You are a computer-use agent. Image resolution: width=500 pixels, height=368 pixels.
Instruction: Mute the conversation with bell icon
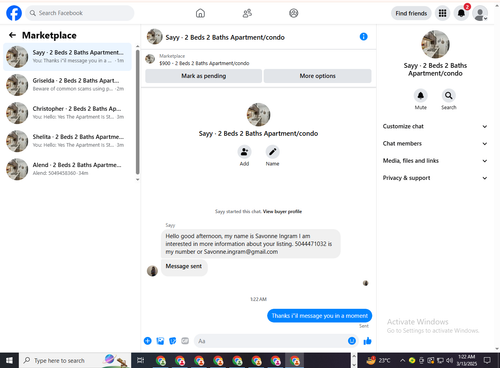point(421,96)
